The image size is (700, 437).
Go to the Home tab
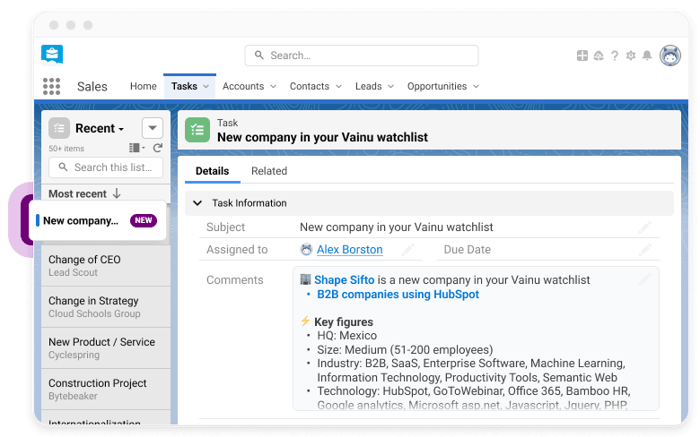143,87
